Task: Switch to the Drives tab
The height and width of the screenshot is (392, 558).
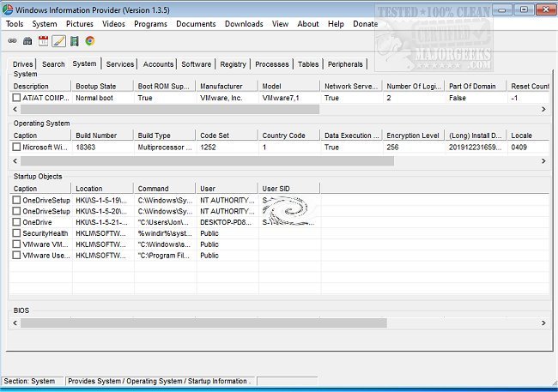Action: (23, 64)
